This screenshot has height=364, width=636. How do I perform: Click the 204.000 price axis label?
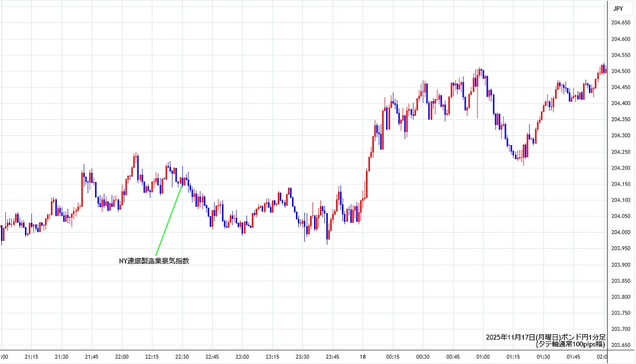(x=621, y=233)
